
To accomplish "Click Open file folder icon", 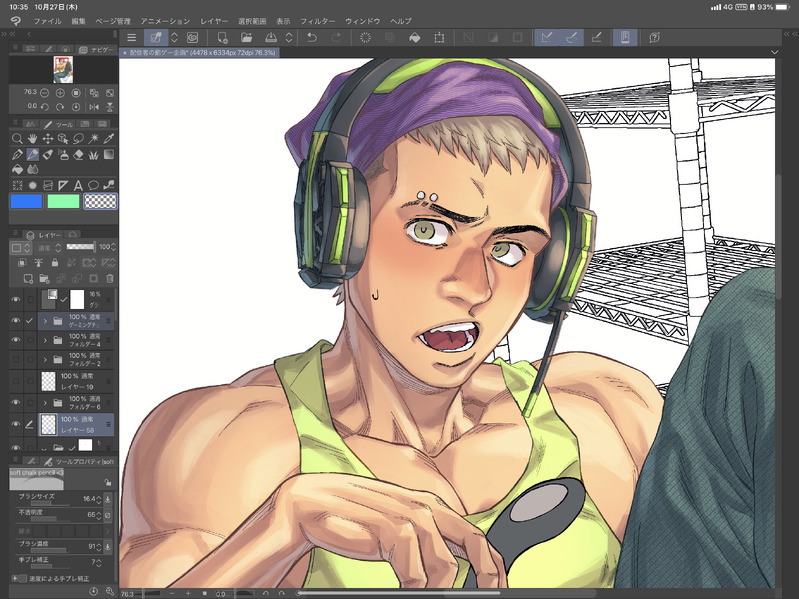I will coord(247,37).
